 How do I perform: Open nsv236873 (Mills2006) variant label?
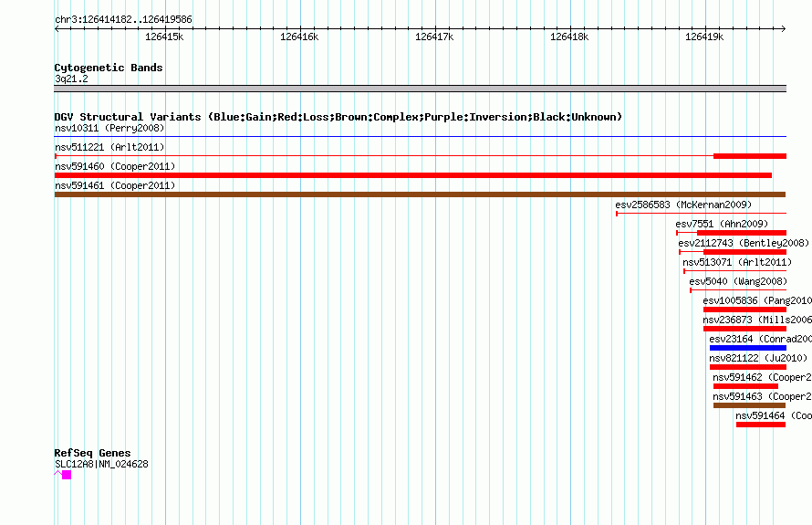(757, 320)
